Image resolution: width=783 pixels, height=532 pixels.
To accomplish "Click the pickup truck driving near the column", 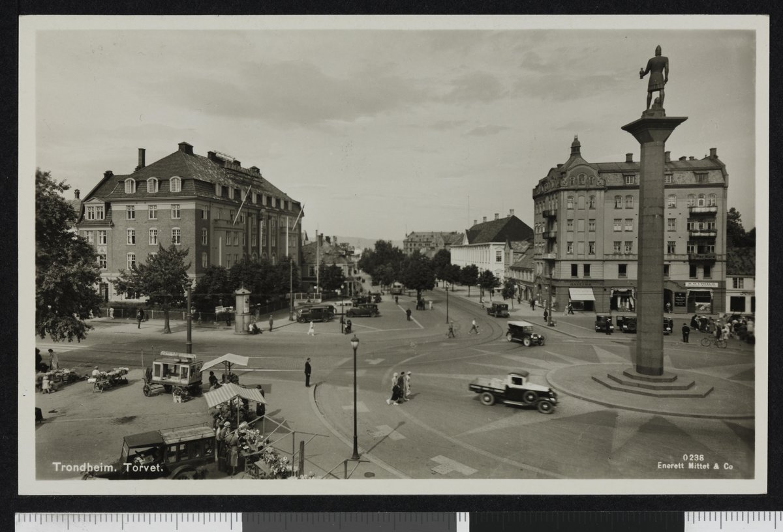I will [514, 392].
